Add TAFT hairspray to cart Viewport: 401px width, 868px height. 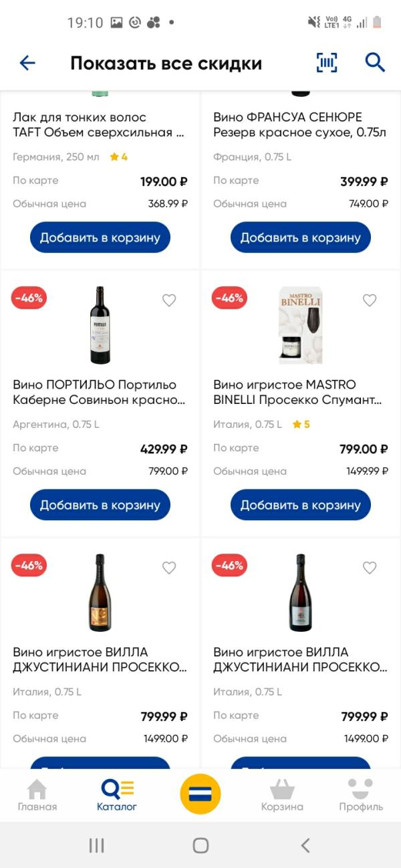tap(100, 237)
